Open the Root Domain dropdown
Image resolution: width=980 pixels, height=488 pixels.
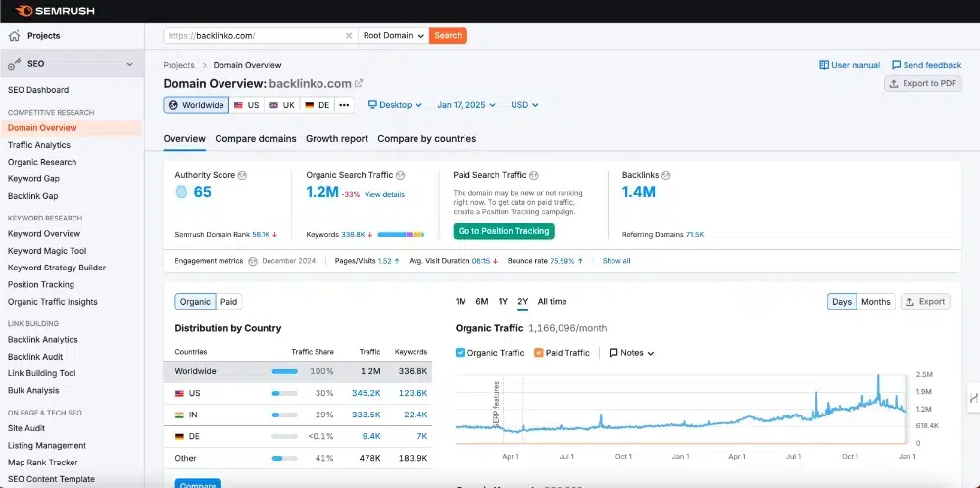tap(394, 36)
